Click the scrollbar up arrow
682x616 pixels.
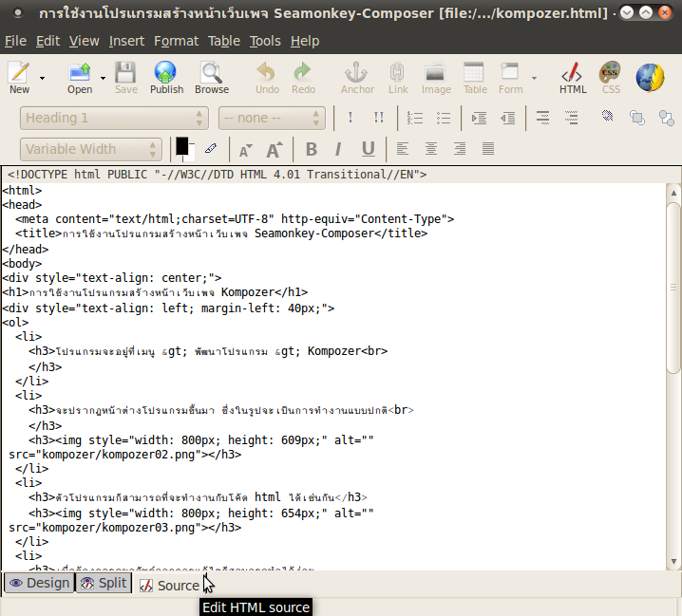[673, 193]
